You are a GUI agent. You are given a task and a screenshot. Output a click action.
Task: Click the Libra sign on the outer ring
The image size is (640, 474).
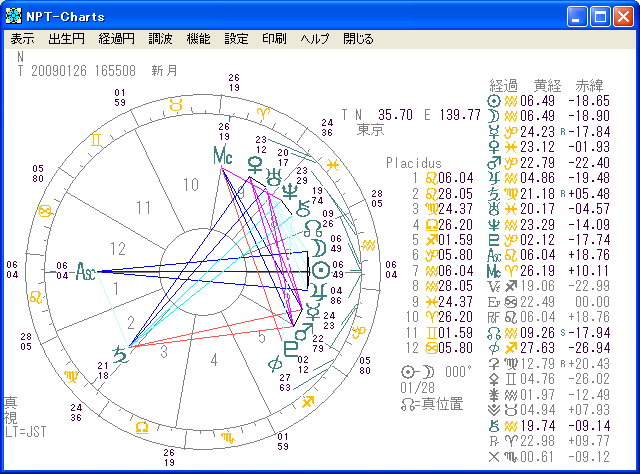click(x=142, y=428)
